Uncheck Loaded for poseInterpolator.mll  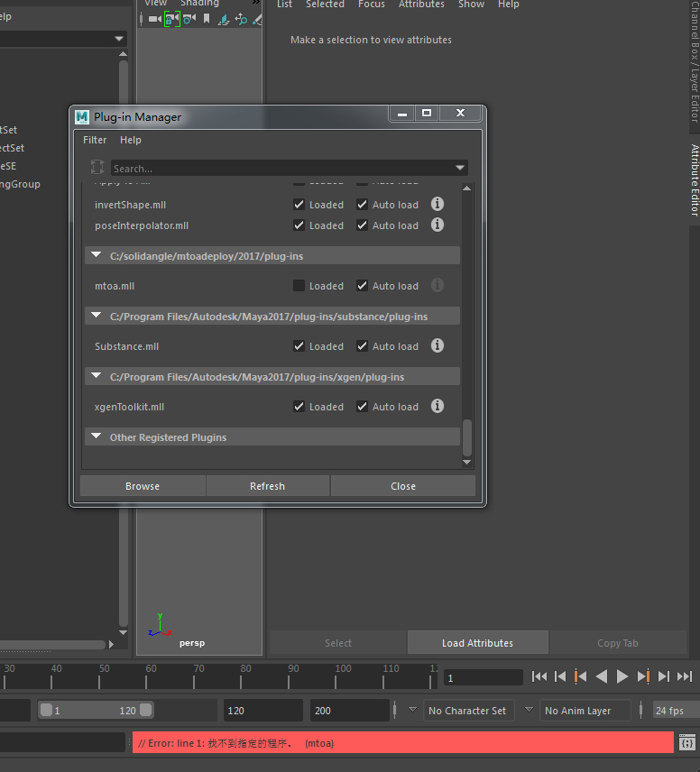click(299, 225)
